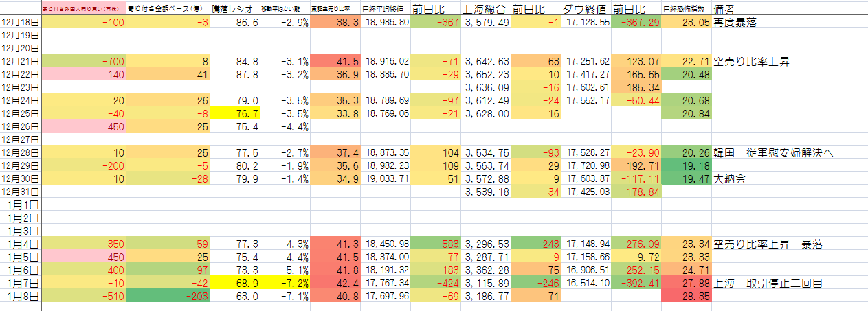Click the 日経恐怖指数 header cell
The image size is (868, 311).
(x=687, y=10)
